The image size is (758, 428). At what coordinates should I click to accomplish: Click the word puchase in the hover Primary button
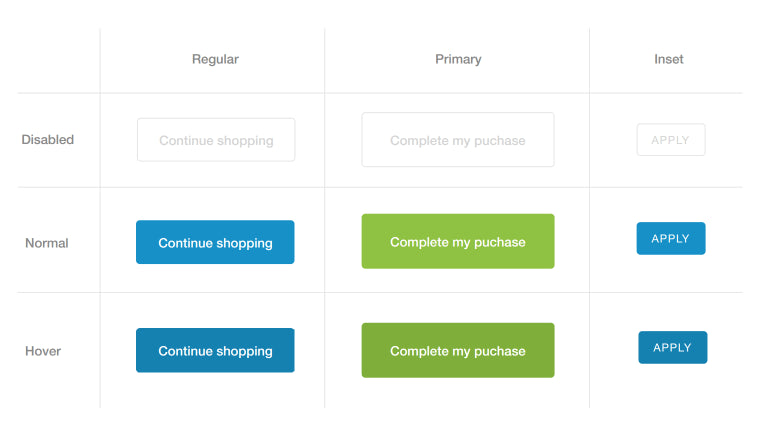(500, 351)
